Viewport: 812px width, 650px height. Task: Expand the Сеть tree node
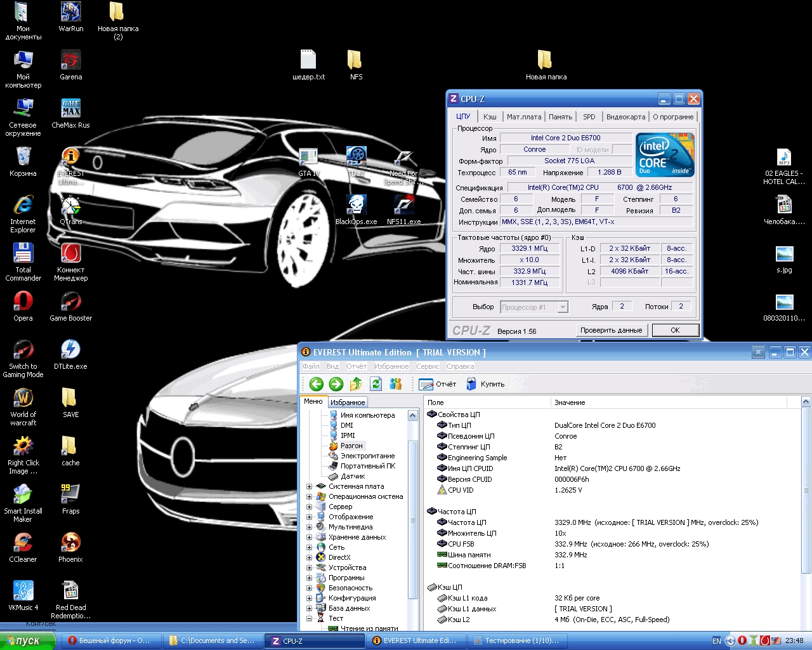pyautogui.click(x=309, y=548)
